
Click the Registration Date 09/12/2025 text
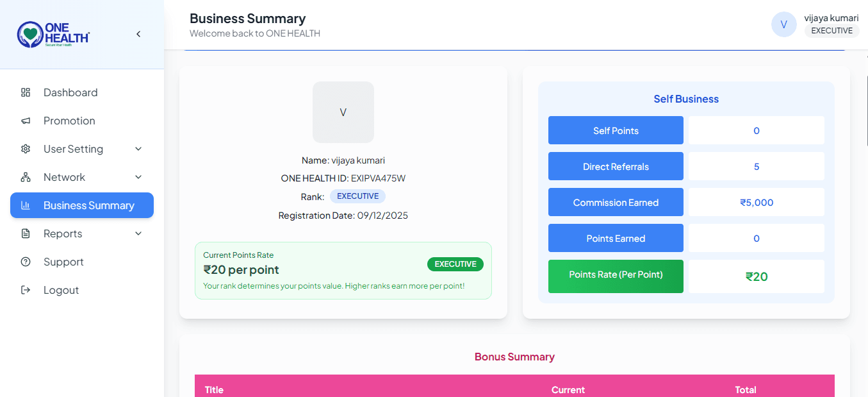(343, 215)
